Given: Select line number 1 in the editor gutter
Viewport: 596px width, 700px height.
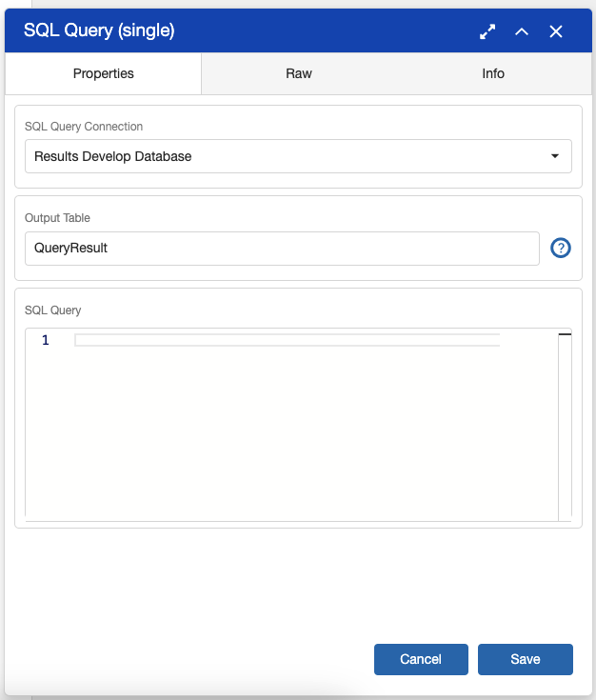Looking at the screenshot, I should coord(46,340).
